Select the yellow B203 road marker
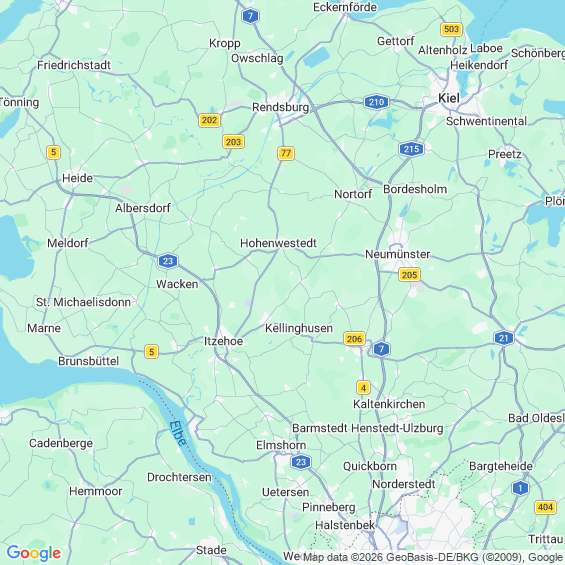The image size is (565, 565). point(233,142)
